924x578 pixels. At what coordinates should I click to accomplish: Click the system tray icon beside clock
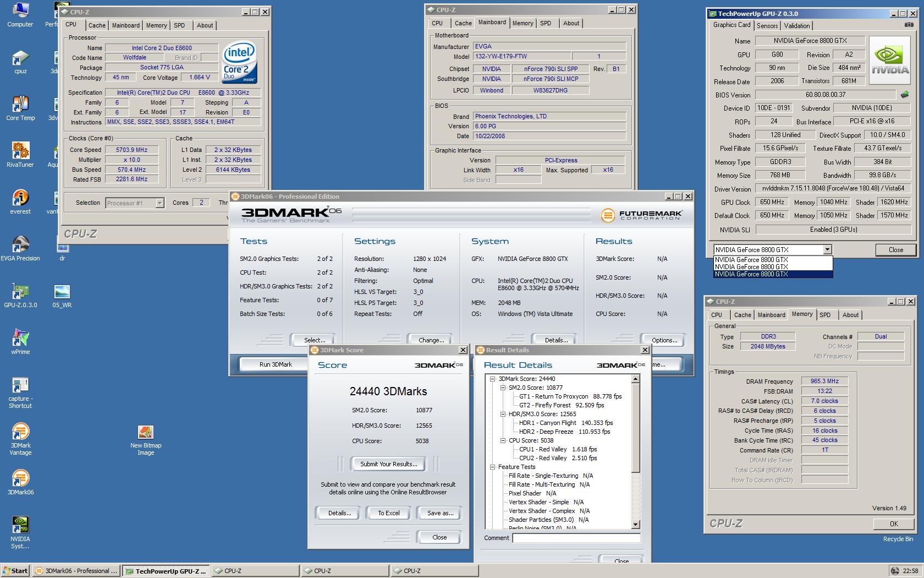pos(895,571)
